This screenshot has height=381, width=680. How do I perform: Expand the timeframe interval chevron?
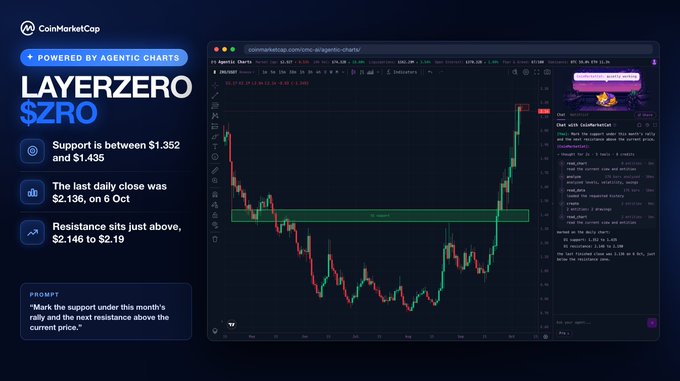343,72
